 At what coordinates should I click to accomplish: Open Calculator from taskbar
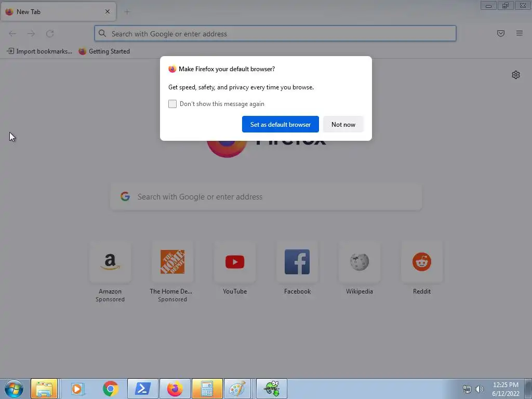pyautogui.click(x=207, y=389)
